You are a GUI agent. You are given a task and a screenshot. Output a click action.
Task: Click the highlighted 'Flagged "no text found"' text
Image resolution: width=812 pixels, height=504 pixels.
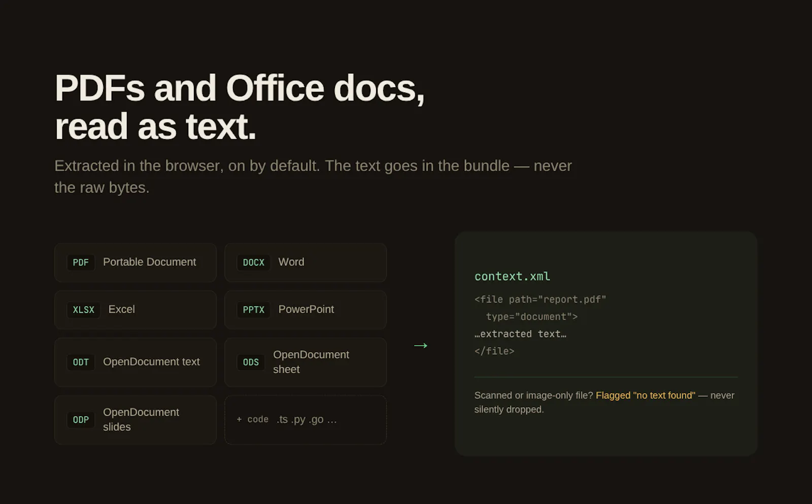(646, 395)
